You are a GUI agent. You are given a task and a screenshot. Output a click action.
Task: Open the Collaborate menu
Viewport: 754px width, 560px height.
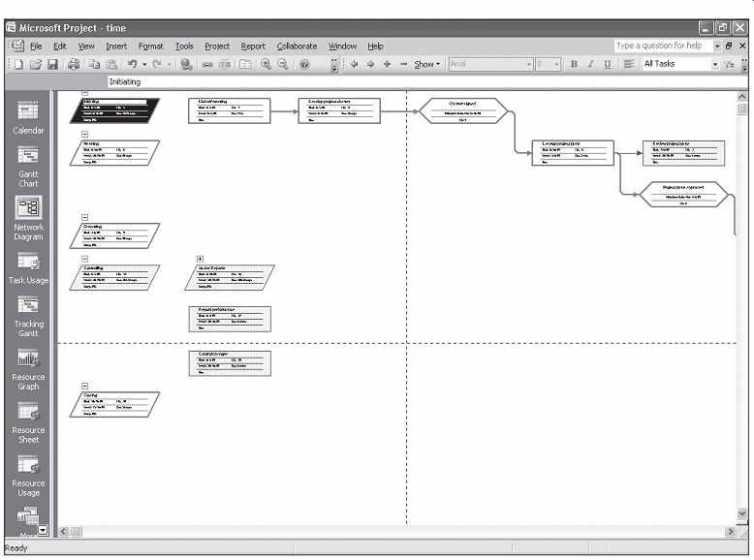click(x=297, y=47)
